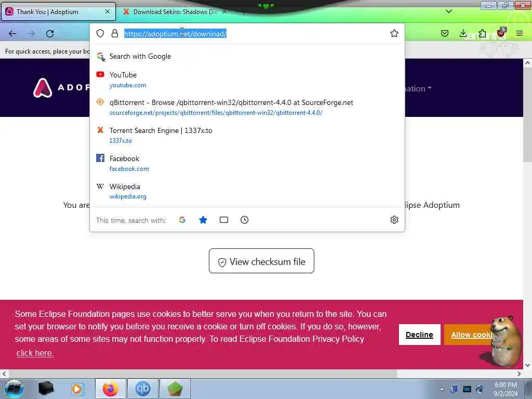Search bookmarks using star shortcut
The image size is (532, 399).
pos(203,220)
